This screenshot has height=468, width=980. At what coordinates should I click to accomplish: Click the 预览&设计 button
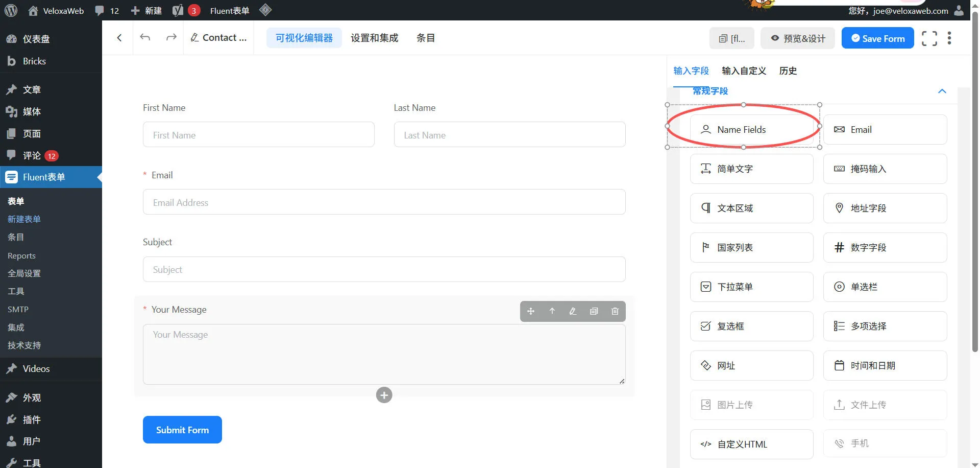[x=798, y=38]
